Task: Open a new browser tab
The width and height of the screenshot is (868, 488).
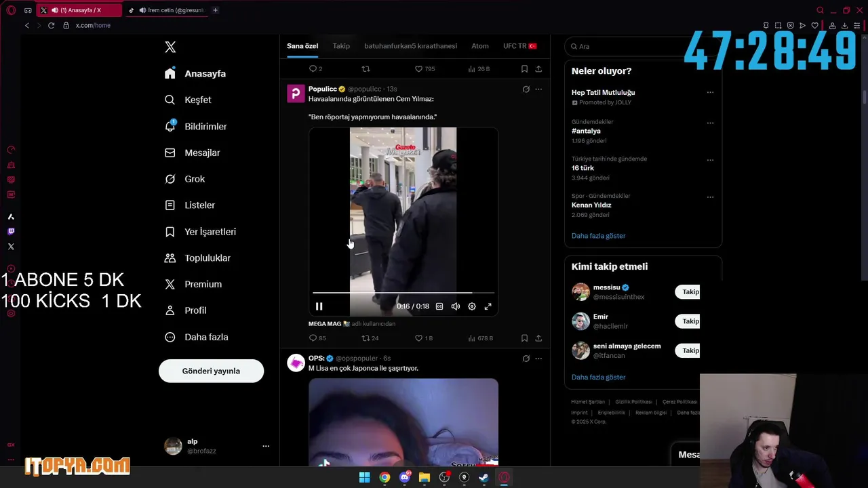Action: 215,10
